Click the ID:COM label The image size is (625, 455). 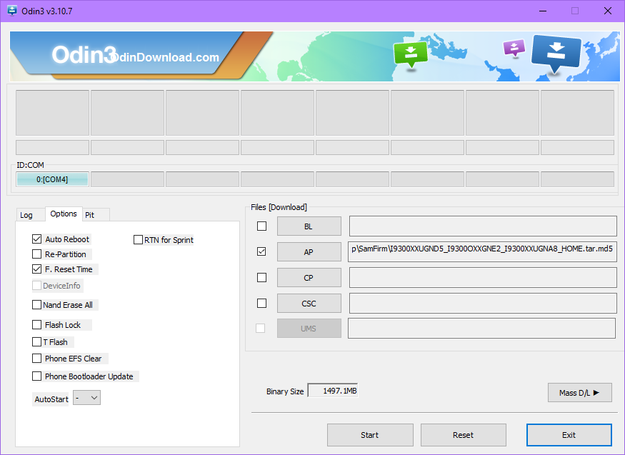30,165
